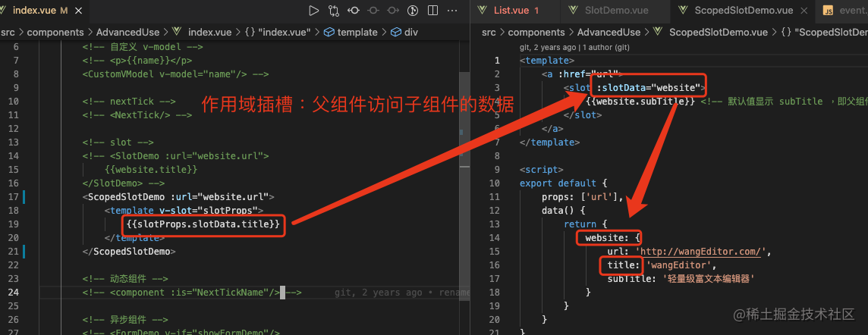Switch to the List.vue tab
The image size is (868, 335).
[x=511, y=11]
